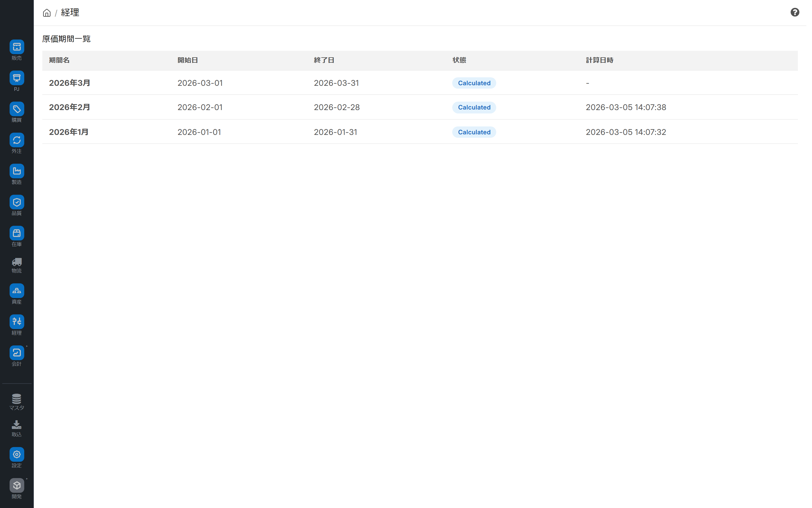Viewport: 812px width, 508px height.
Task: Open the 2026年3月 period row
Action: pos(420,83)
